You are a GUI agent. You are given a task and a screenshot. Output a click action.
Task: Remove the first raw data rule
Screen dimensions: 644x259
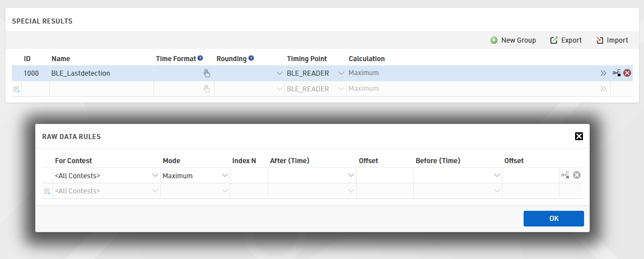[577, 175]
